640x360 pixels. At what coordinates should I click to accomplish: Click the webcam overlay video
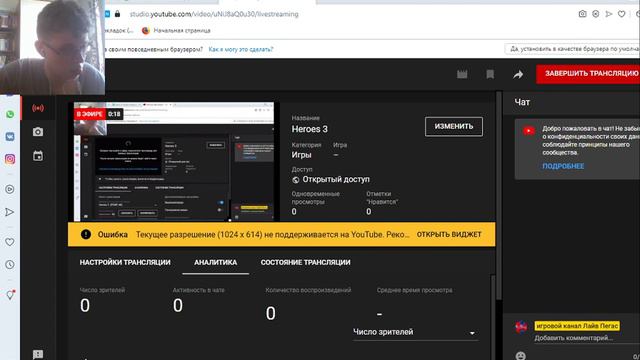coord(52,47)
